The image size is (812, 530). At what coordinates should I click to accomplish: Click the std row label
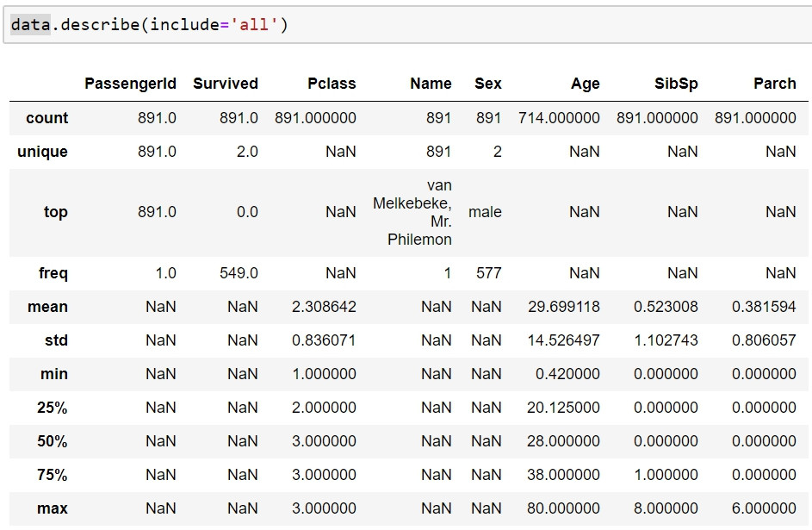tap(56, 340)
